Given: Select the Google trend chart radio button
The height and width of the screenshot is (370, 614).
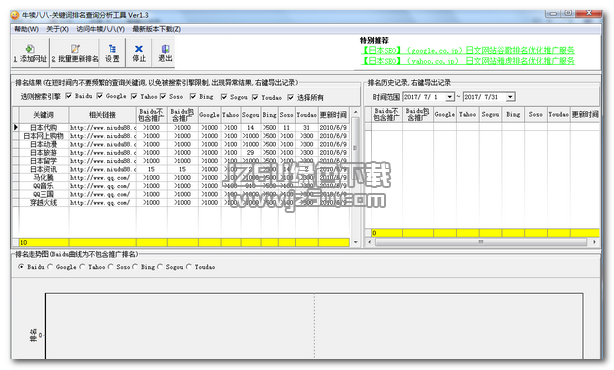Looking at the screenshot, I should pyautogui.click(x=50, y=267).
